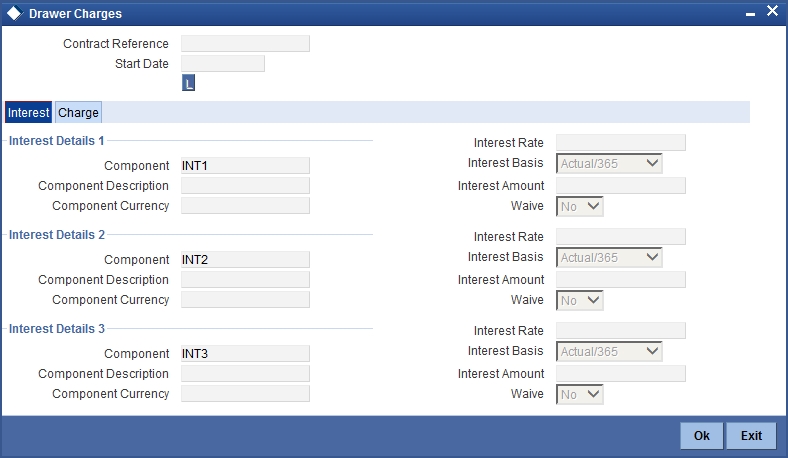Viewport: 788px width, 458px height.
Task: Click Interest Rate field in Interest Details 3
Action: click(621, 331)
